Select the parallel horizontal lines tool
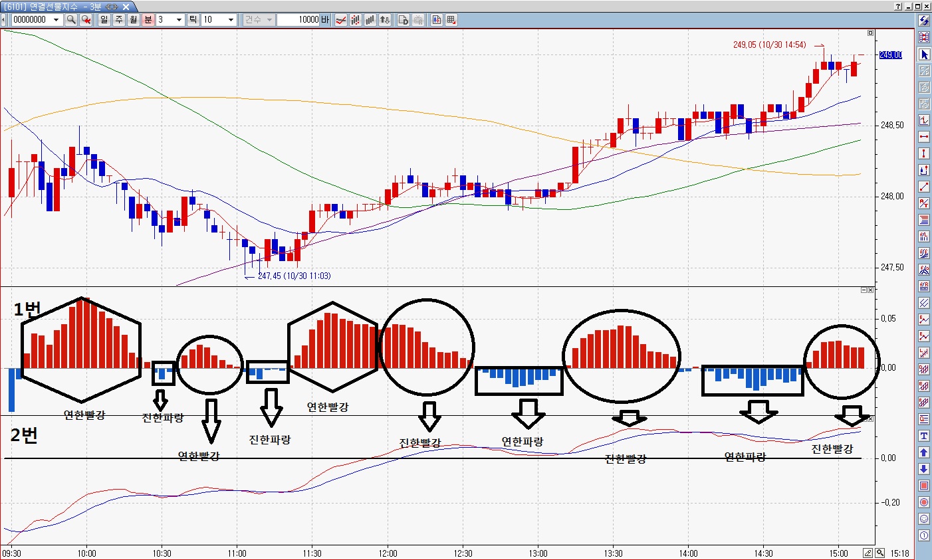The height and width of the screenshot is (560, 932). 924,220
